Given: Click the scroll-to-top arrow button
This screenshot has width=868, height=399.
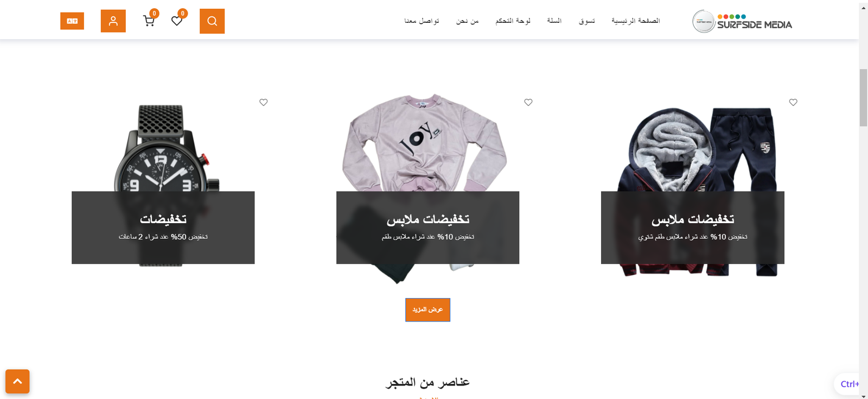Looking at the screenshot, I should tap(17, 382).
